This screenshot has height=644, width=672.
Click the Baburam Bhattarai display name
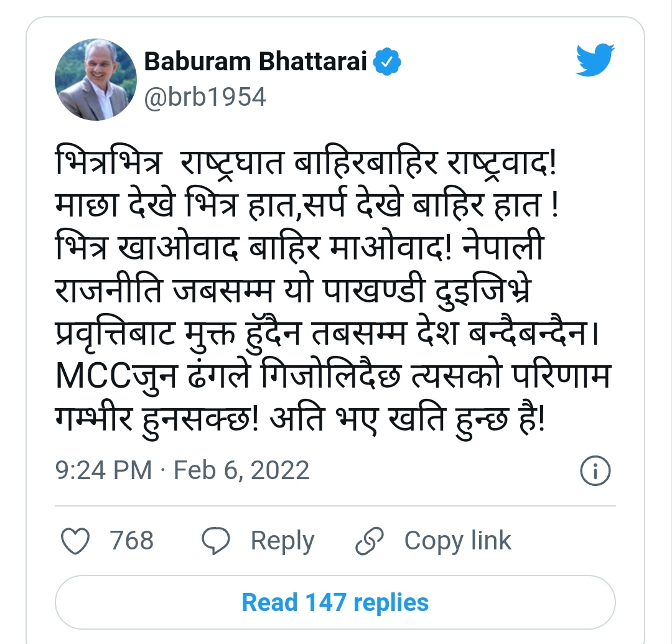point(256,62)
